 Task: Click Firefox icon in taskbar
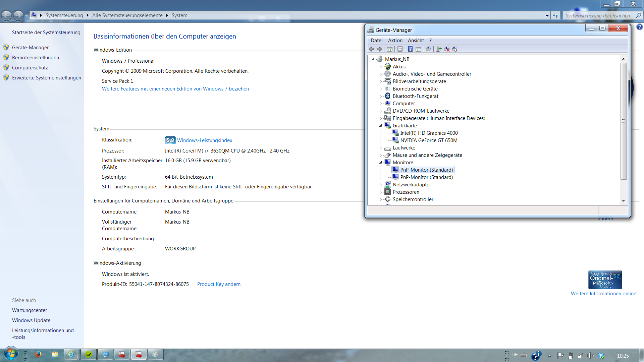pyautogui.click(x=38, y=354)
